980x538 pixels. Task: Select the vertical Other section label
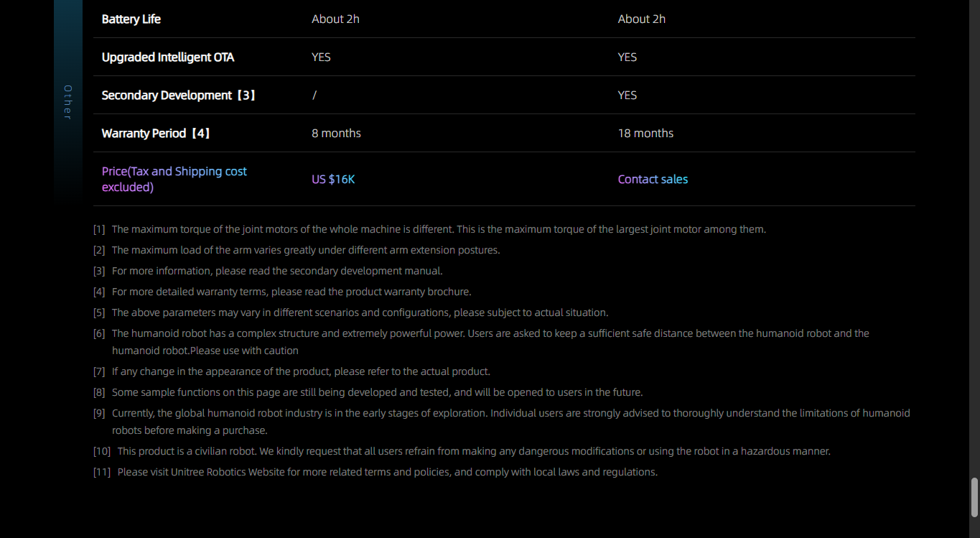coord(67,102)
